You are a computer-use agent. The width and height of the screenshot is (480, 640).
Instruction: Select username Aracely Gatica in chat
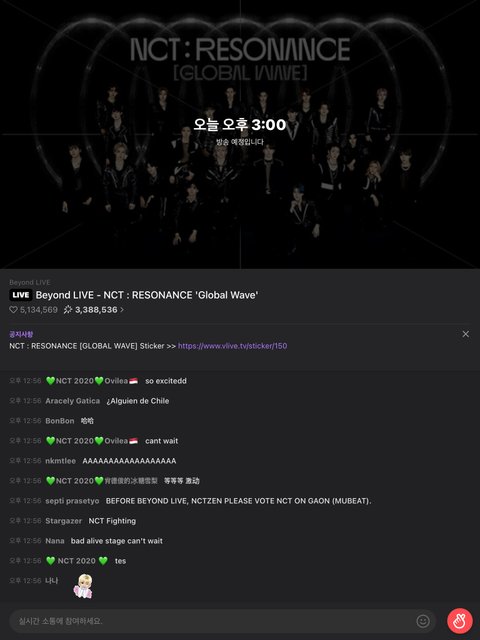click(73, 401)
